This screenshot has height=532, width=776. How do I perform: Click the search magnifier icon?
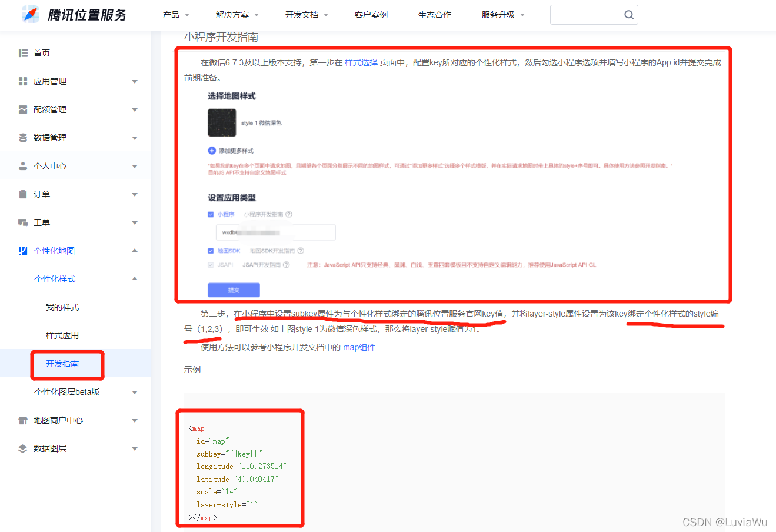click(629, 15)
